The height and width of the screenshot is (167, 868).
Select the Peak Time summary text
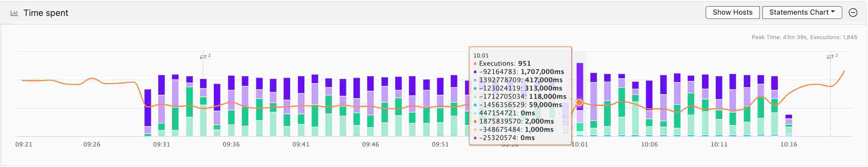804,37
